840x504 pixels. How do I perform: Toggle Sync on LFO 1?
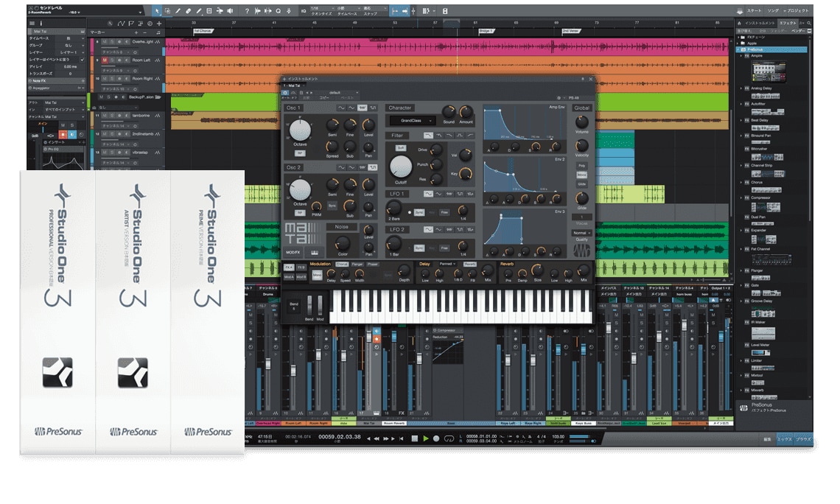[419, 213]
